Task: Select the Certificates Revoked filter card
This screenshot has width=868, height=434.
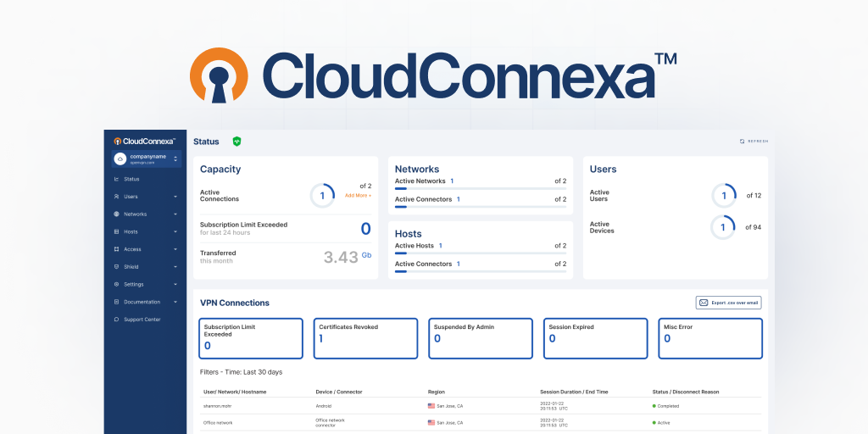Action: pos(366,338)
